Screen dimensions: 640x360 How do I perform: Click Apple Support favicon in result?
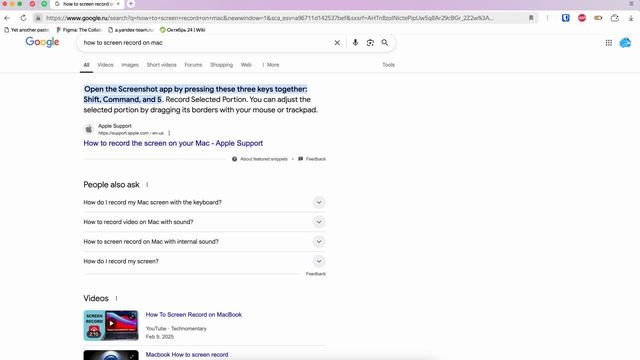pos(89,129)
